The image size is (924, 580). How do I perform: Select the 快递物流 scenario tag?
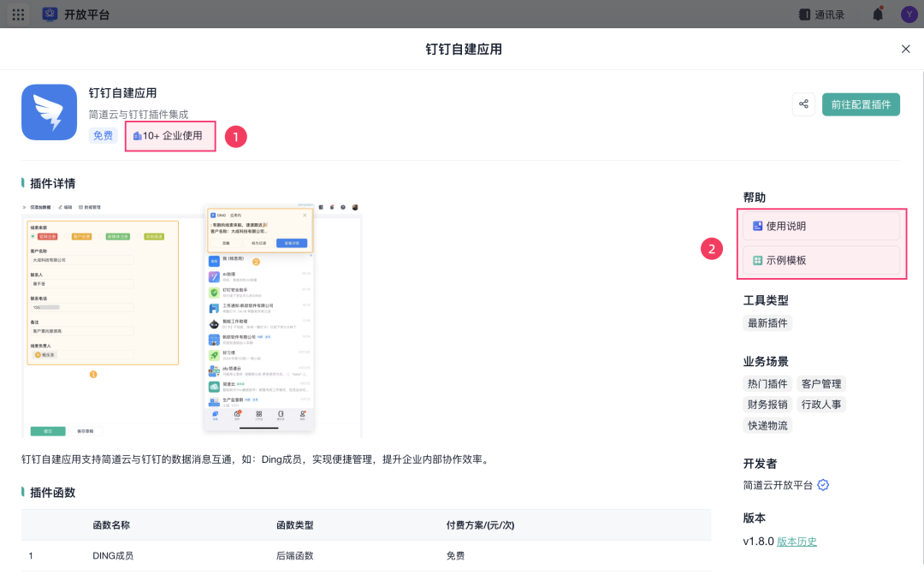(x=767, y=425)
